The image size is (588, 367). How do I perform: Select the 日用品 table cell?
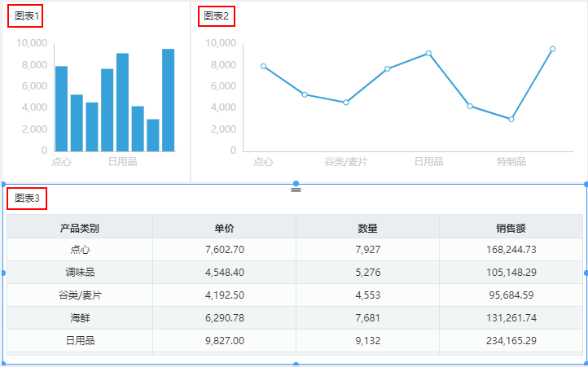pyautogui.click(x=80, y=340)
